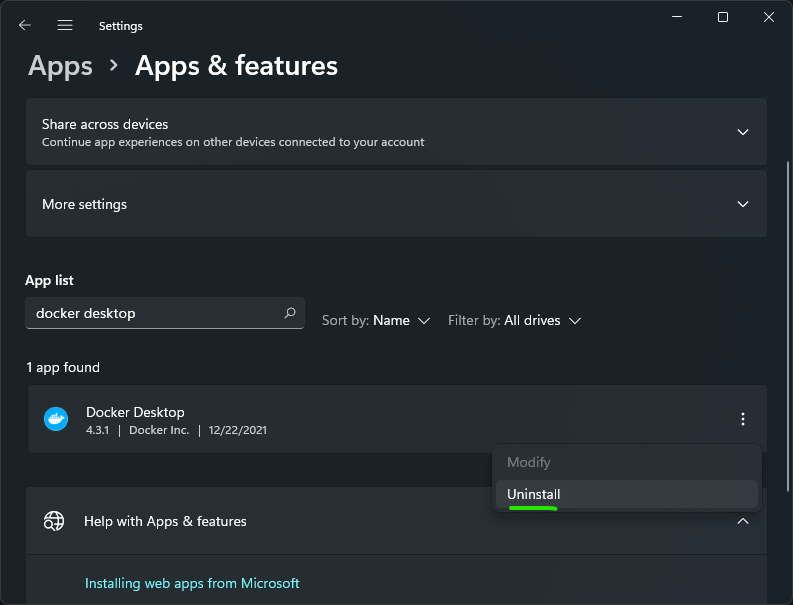This screenshot has width=793, height=605.
Task: Select Uninstall from the context menu
Action: click(534, 494)
